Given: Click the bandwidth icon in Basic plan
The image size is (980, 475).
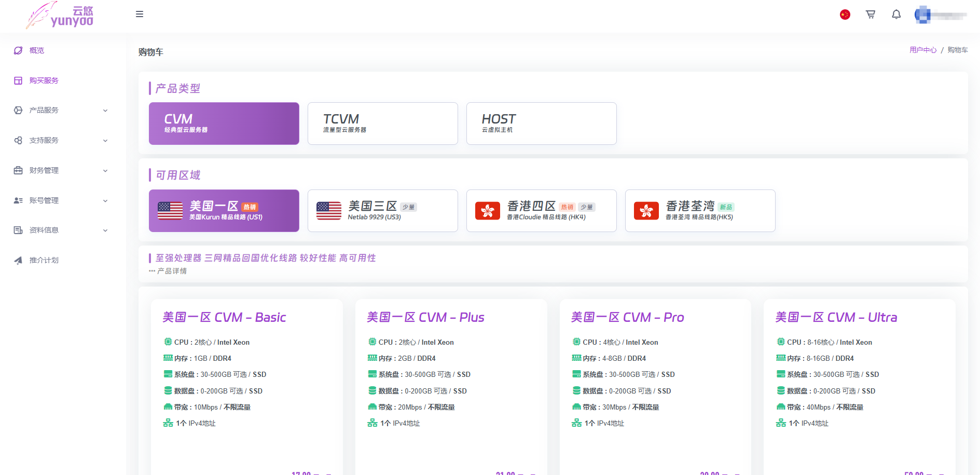Looking at the screenshot, I should [x=168, y=406].
